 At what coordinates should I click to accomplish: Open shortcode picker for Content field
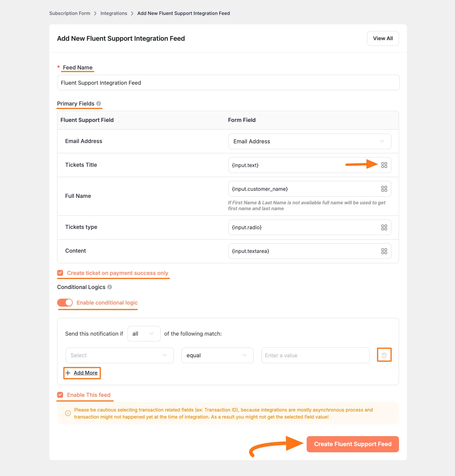pyautogui.click(x=384, y=251)
